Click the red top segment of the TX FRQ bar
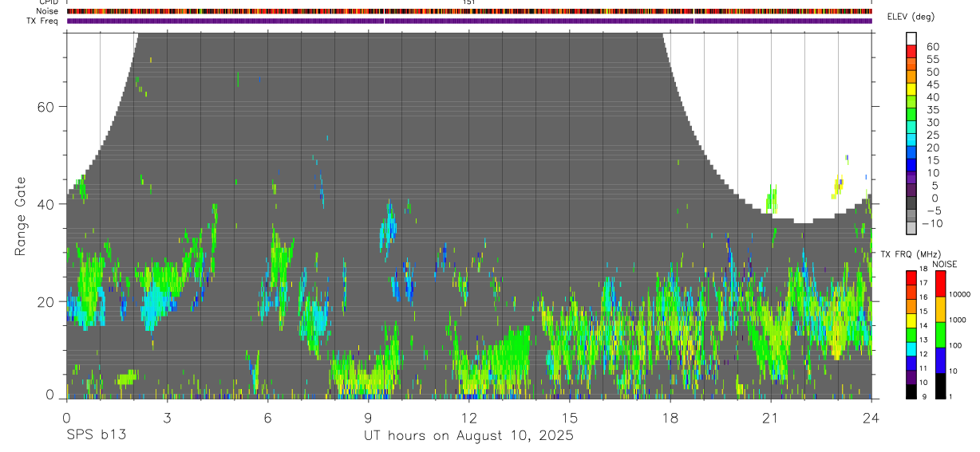 click(x=911, y=278)
